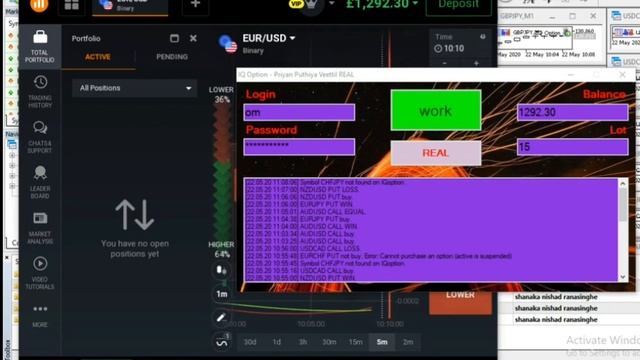This screenshot has width=640, height=360.
Task: Click the AUDUSD CALL EQUAL log line
Action: [306, 212]
